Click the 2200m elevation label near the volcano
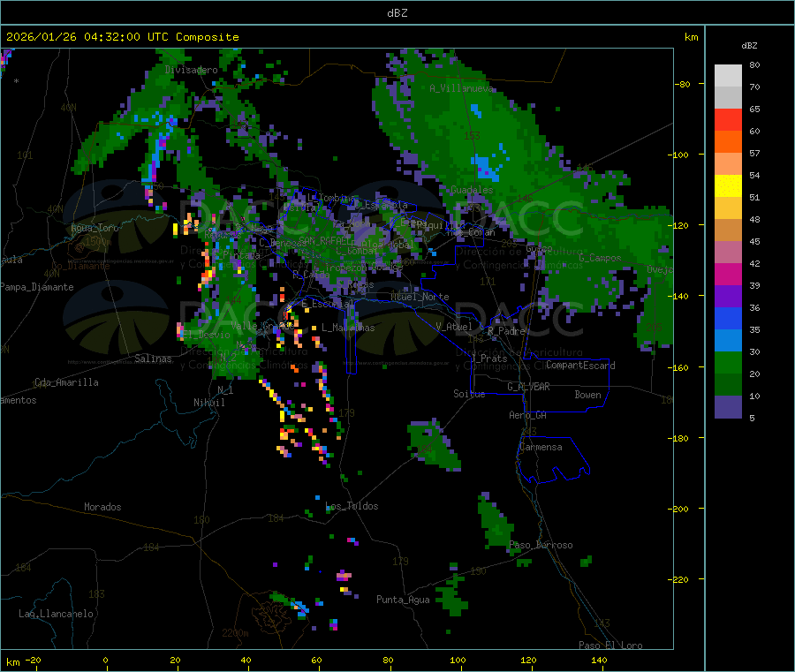 tap(235, 633)
